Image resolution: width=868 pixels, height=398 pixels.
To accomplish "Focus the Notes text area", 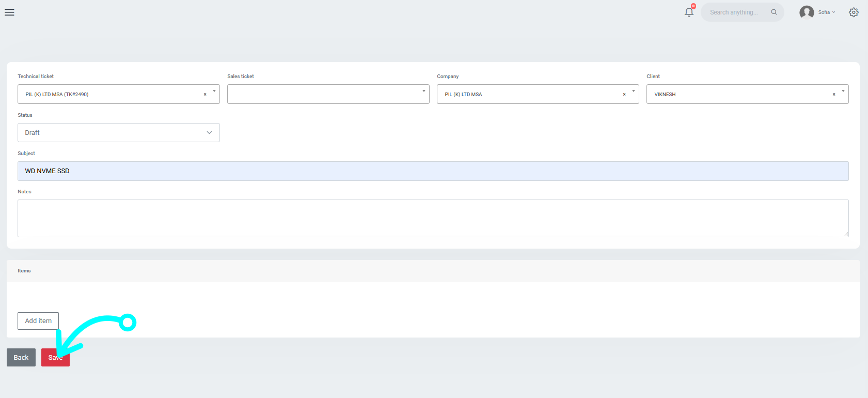I will [433, 218].
